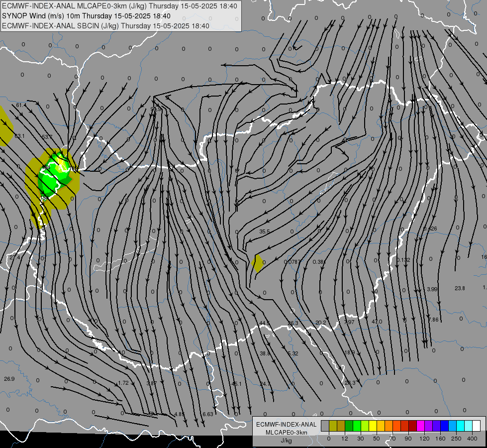Click the purple legend swatch
Viewport: 487px width, 448px height.
click(x=429, y=426)
